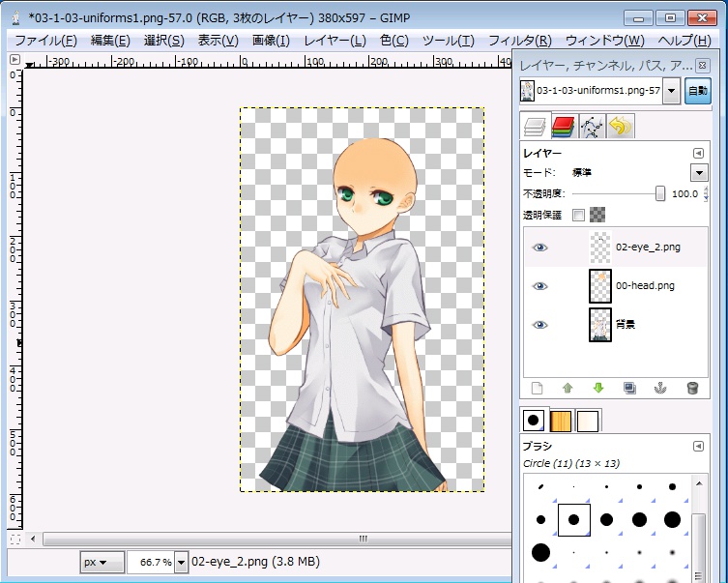728x583 pixels.
Task: Open the layer モード dropdown
Action: 699,173
